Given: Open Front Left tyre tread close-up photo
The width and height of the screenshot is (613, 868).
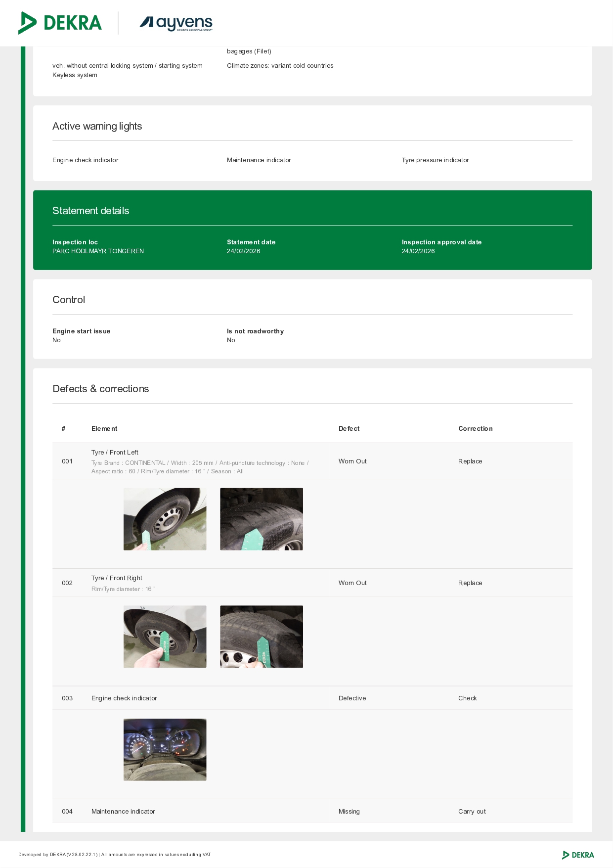Looking at the screenshot, I should [x=261, y=519].
